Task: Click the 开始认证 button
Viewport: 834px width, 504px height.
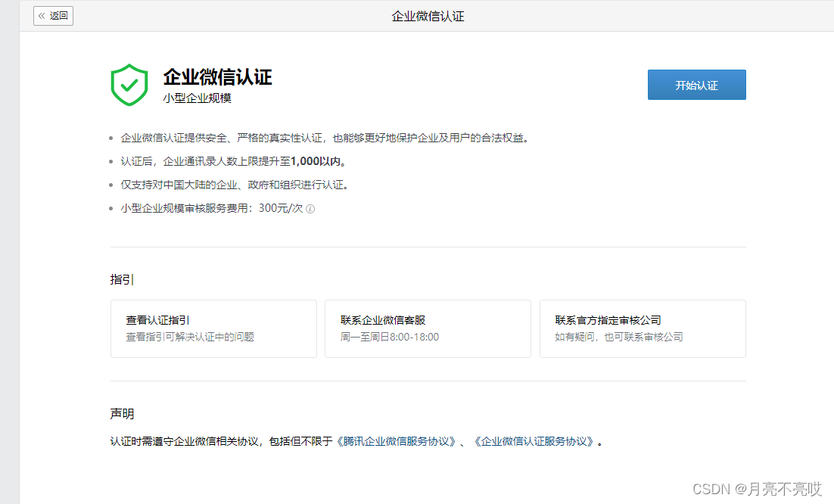Action: click(697, 85)
